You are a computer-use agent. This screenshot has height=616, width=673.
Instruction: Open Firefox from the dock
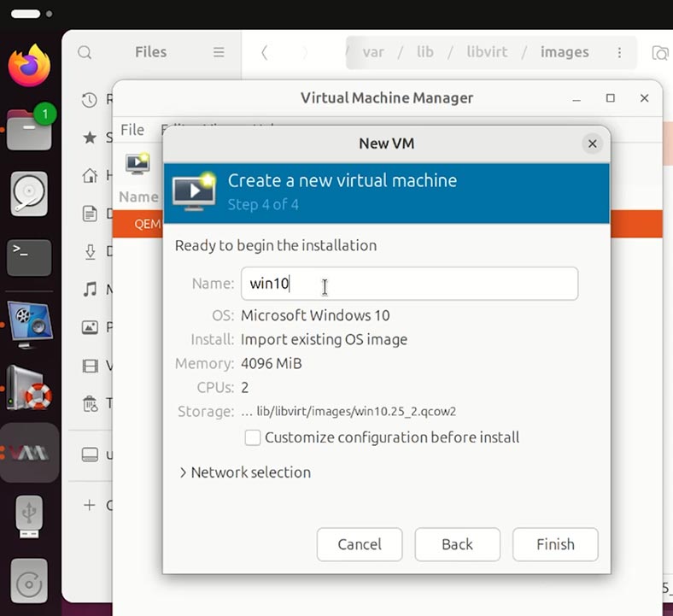pos(29,65)
